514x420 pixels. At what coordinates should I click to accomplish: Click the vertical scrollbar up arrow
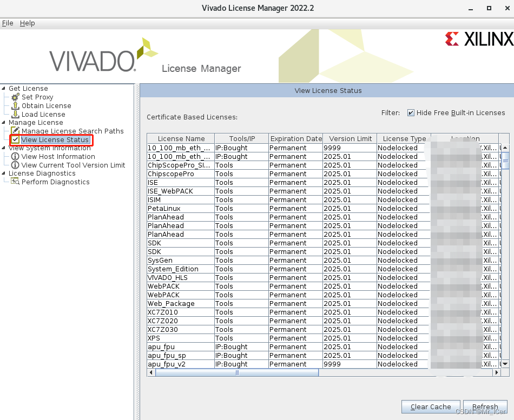[x=505, y=148]
